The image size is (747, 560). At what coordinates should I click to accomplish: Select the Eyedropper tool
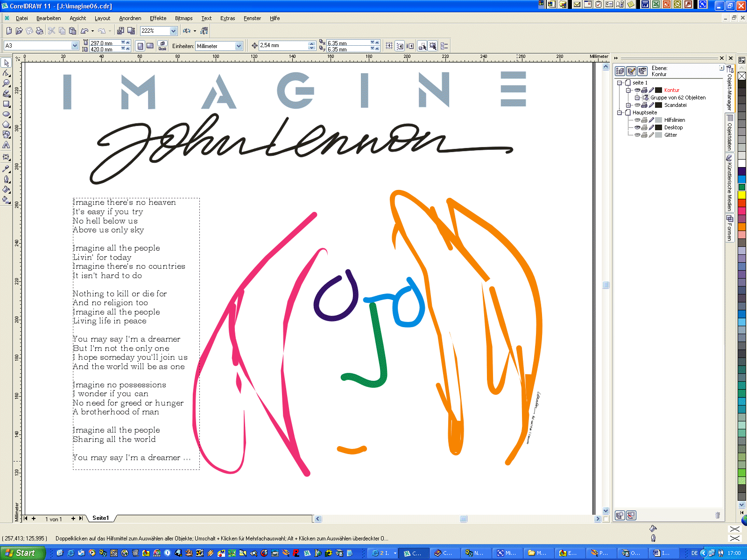pyautogui.click(x=7, y=168)
